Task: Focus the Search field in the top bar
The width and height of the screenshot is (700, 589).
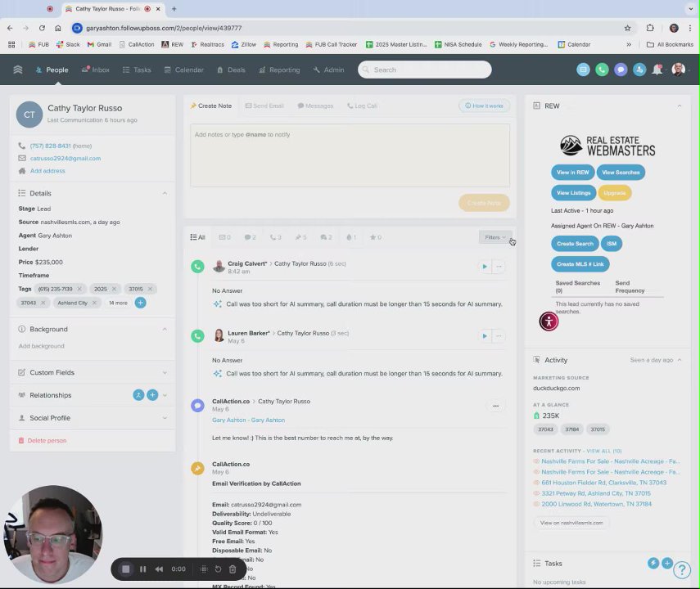Action: pos(425,70)
